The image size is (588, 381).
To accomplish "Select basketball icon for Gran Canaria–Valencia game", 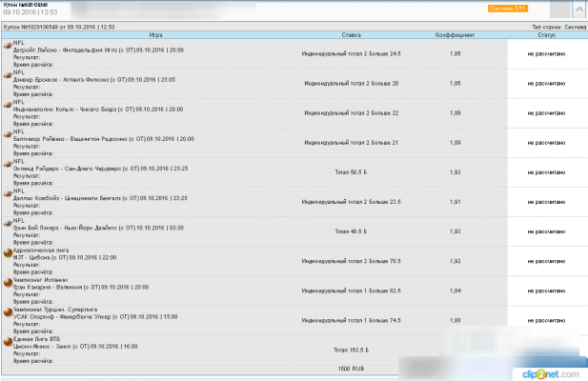I will pyautogui.click(x=6, y=281).
